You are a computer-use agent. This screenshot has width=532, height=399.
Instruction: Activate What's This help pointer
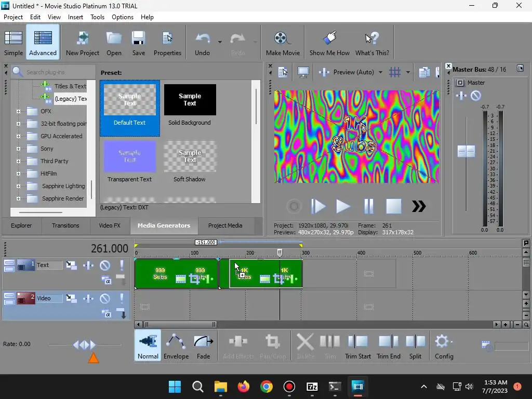(x=372, y=43)
